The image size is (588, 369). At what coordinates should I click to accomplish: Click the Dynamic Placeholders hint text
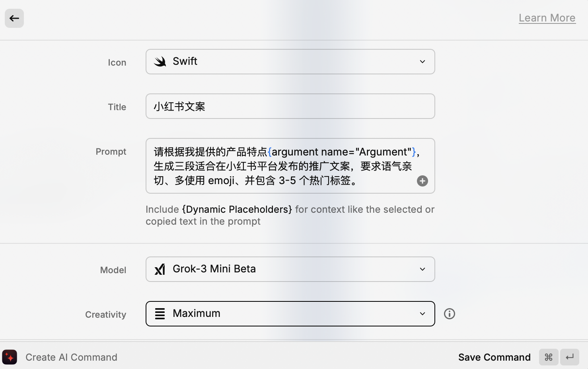pyautogui.click(x=237, y=209)
